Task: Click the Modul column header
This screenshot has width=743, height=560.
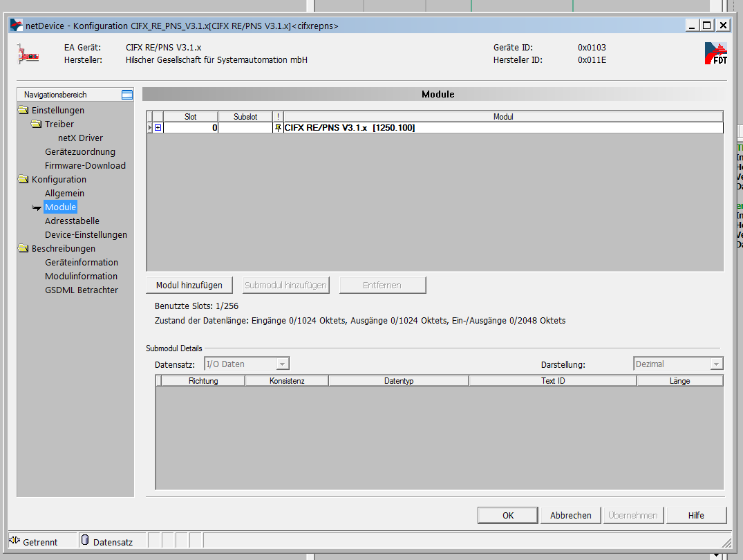Action: click(x=503, y=117)
